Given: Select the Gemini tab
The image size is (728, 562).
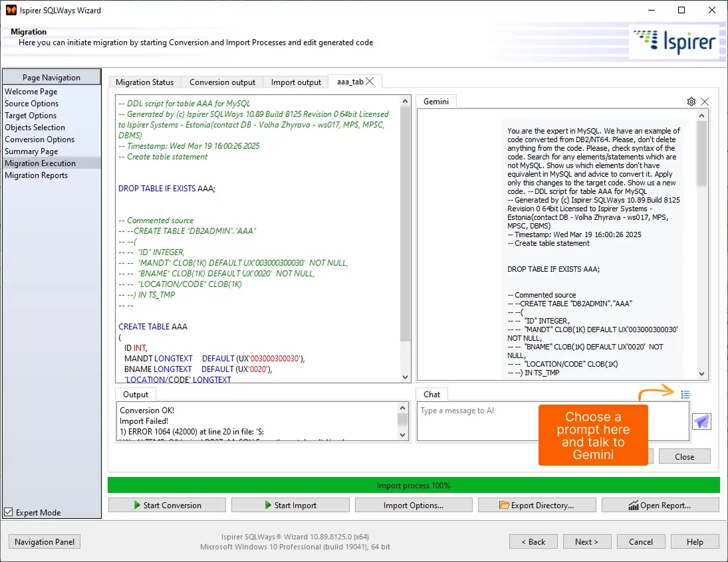Looking at the screenshot, I should click(x=436, y=102).
